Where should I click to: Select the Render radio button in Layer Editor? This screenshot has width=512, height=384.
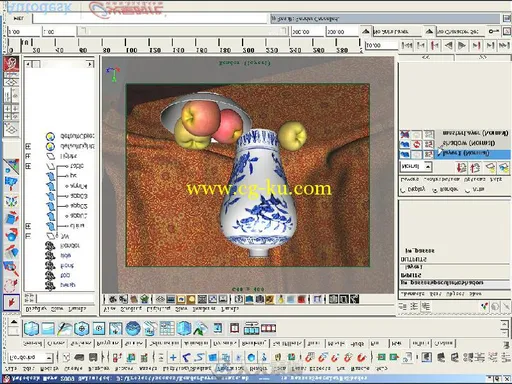point(435,190)
